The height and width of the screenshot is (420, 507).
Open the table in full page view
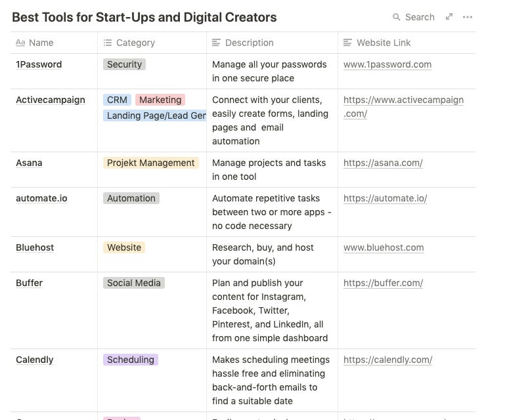[x=449, y=17]
